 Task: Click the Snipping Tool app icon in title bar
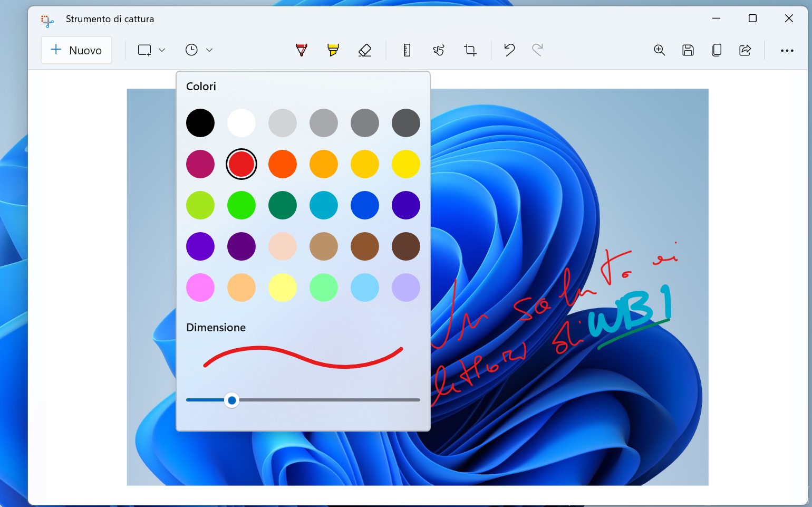coord(47,21)
